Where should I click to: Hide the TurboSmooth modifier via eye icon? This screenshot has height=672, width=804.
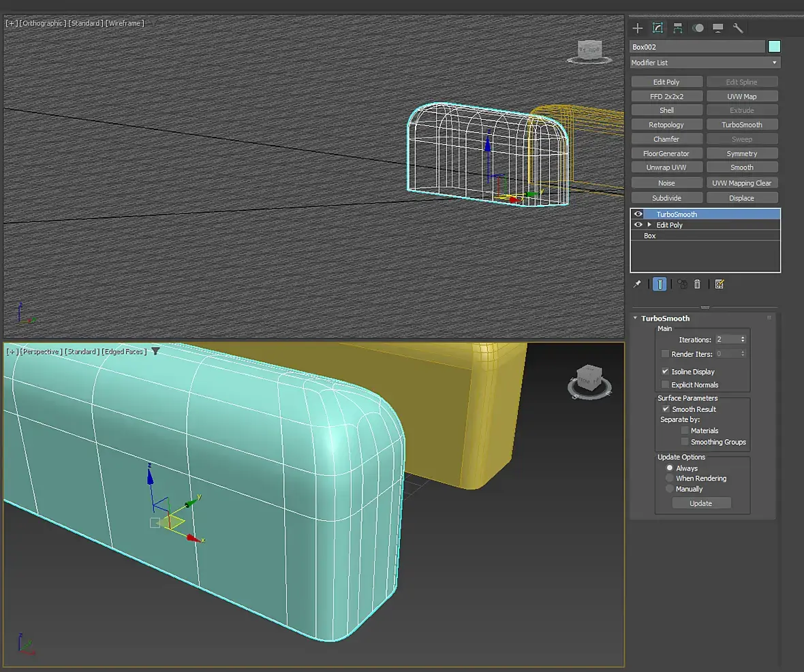[x=638, y=214]
